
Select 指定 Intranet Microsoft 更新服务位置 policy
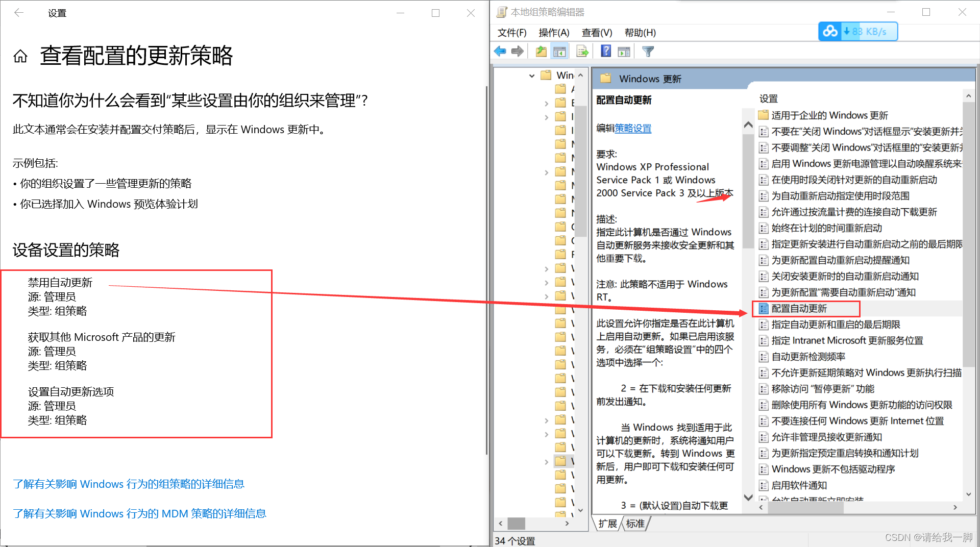(x=847, y=340)
